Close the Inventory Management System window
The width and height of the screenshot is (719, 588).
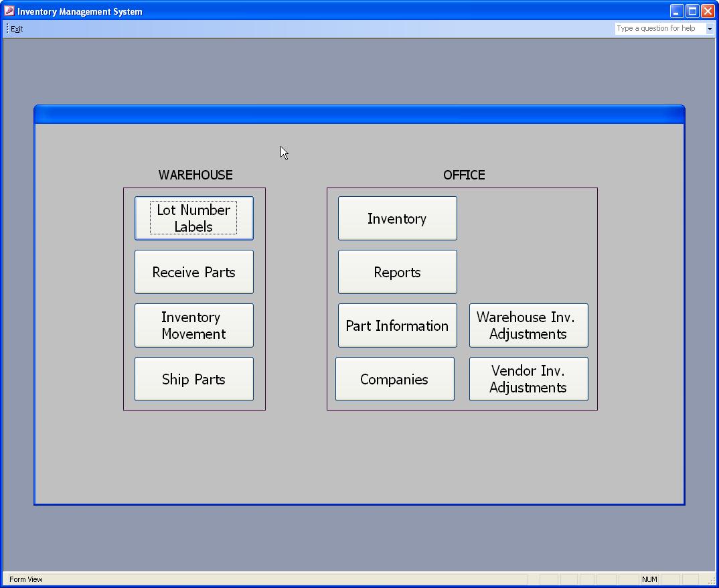tap(708, 11)
